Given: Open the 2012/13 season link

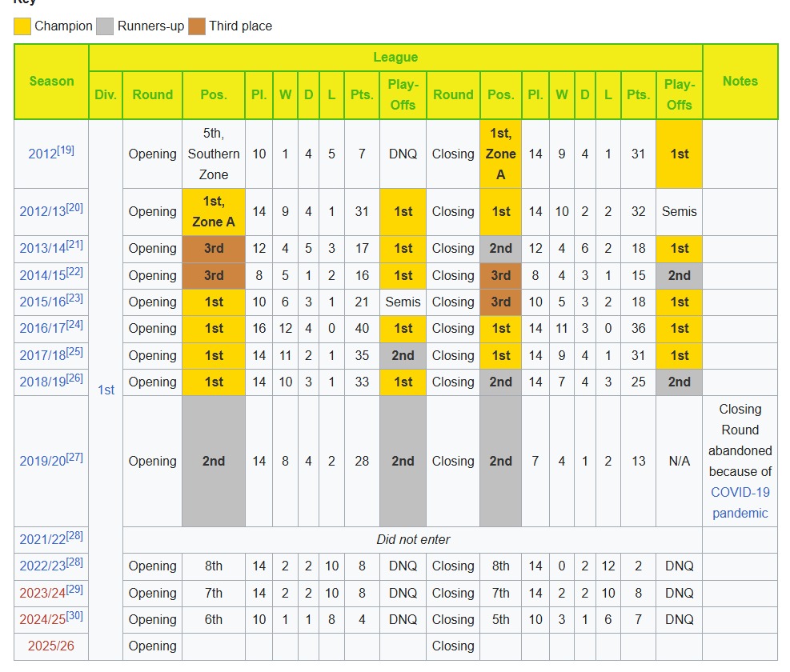Looking at the screenshot, I should (42, 212).
